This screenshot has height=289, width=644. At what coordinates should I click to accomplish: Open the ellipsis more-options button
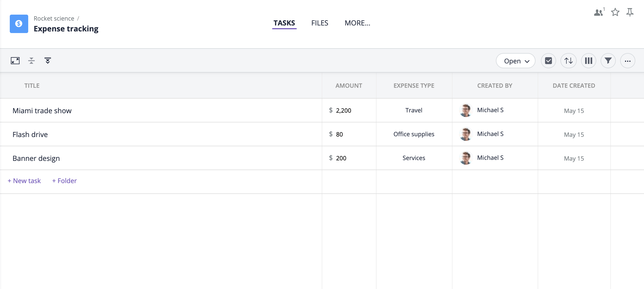(x=628, y=61)
